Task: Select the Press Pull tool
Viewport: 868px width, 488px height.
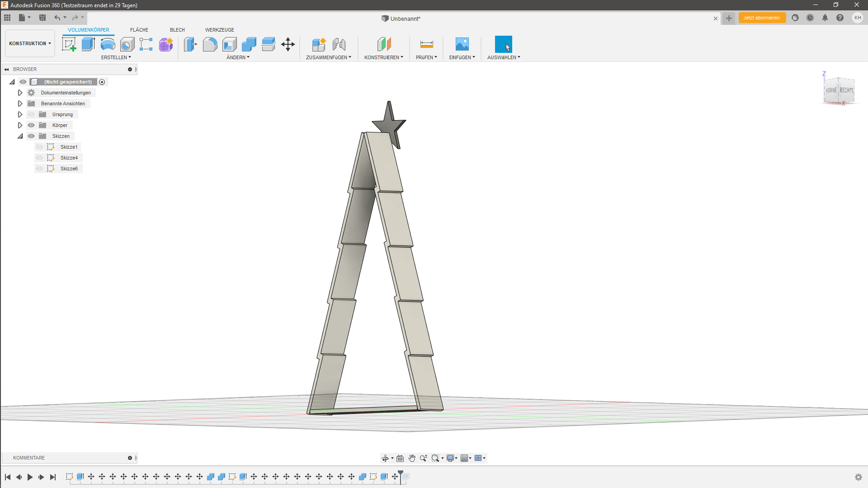Action: [x=190, y=44]
